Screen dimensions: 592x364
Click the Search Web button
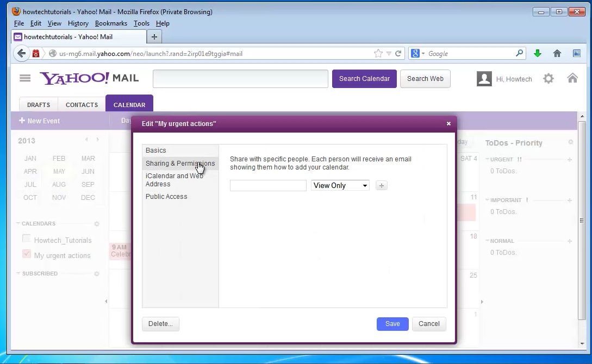pos(425,79)
